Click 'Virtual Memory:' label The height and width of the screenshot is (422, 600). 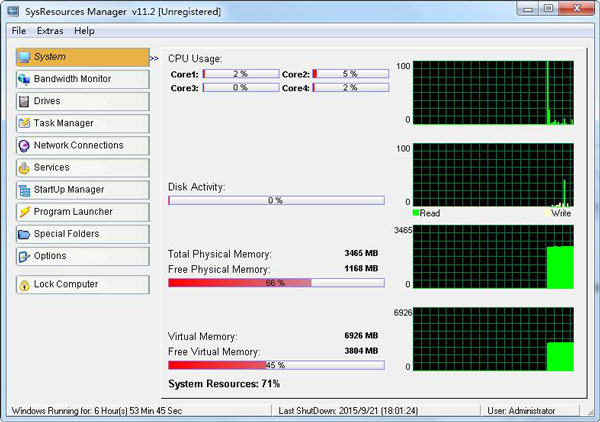tap(203, 337)
